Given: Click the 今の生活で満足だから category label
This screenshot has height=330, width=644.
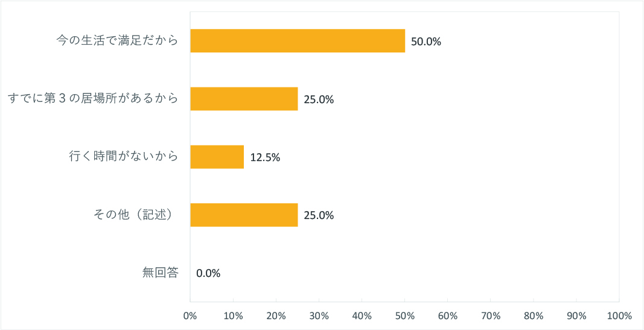Looking at the screenshot, I should click(x=118, y=41).
